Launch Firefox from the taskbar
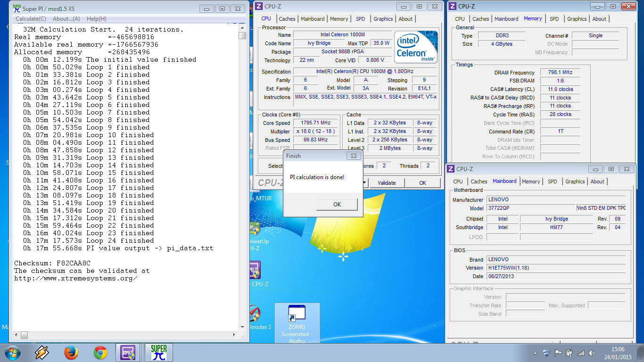Screen dimensions: 644x362 tap(71, 353)
